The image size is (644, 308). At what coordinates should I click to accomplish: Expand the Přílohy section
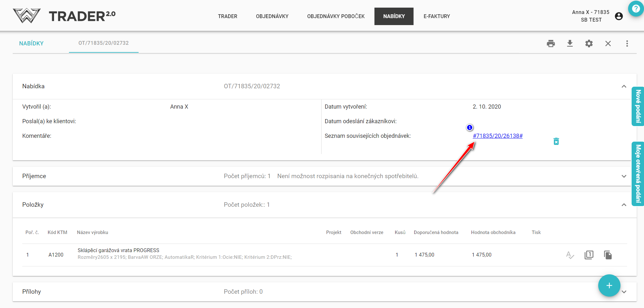tap(624, 292)
